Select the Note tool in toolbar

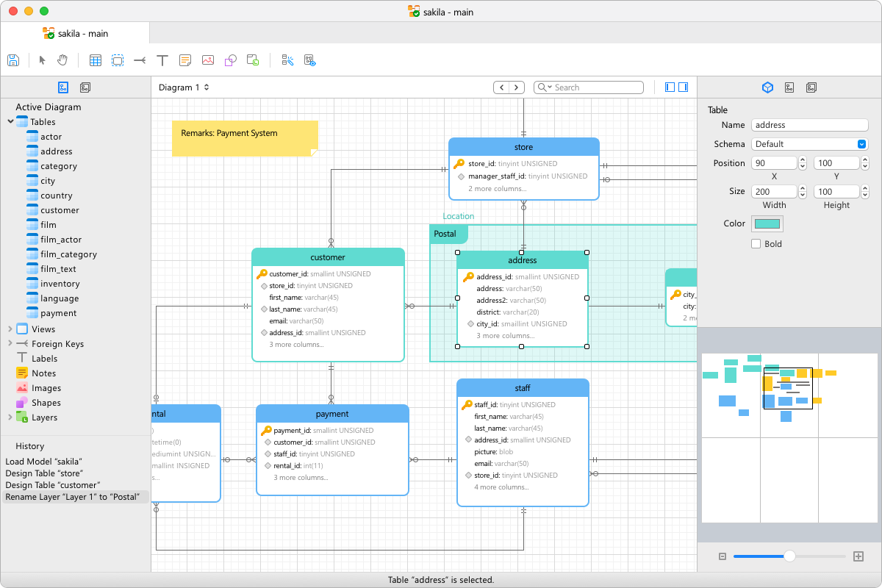click(185, 60)
